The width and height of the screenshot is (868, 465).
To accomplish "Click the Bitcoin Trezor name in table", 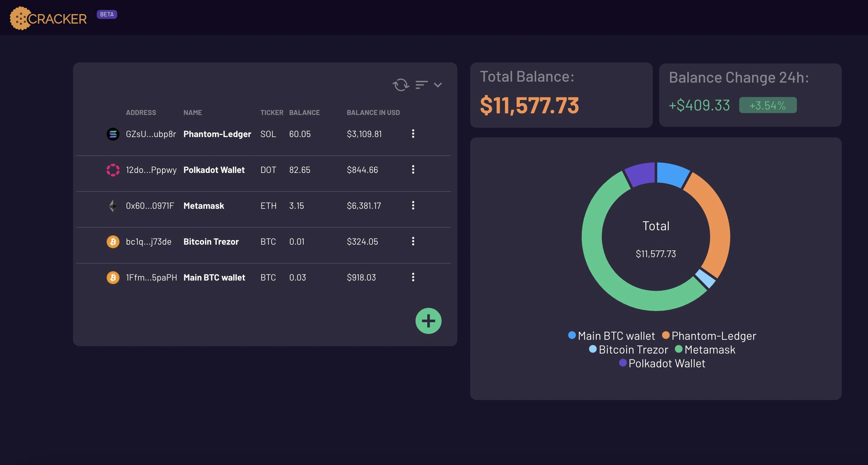I will 211,241.
